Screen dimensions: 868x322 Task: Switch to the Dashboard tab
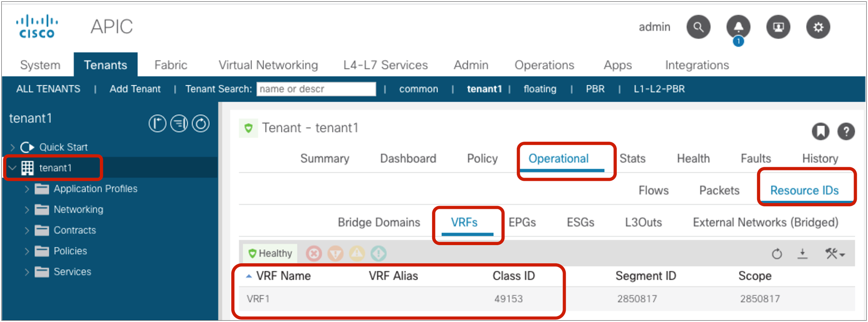tap(408, 159)
